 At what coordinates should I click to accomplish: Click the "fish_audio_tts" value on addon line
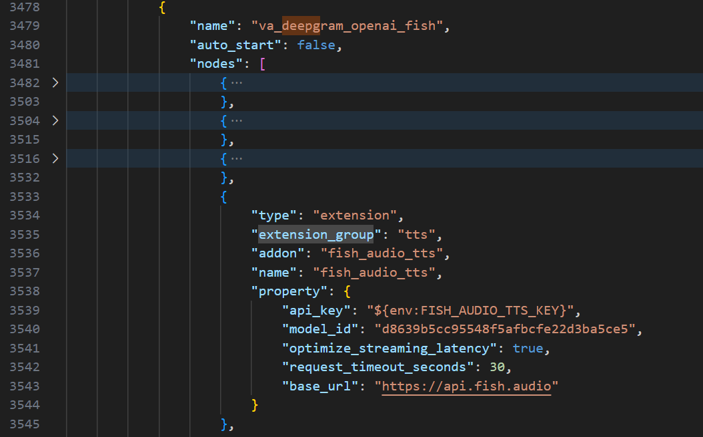pos(382,253)
